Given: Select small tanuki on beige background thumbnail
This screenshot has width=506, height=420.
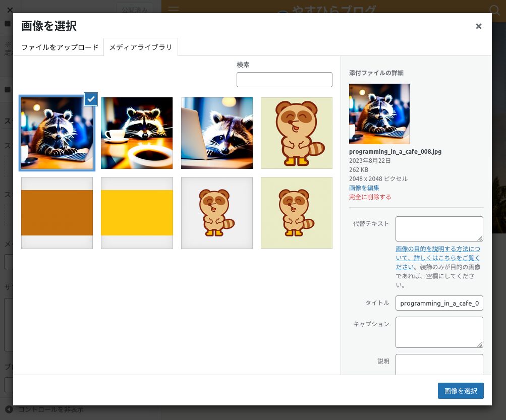Looking at the screenshot, I should coord(297,213).
